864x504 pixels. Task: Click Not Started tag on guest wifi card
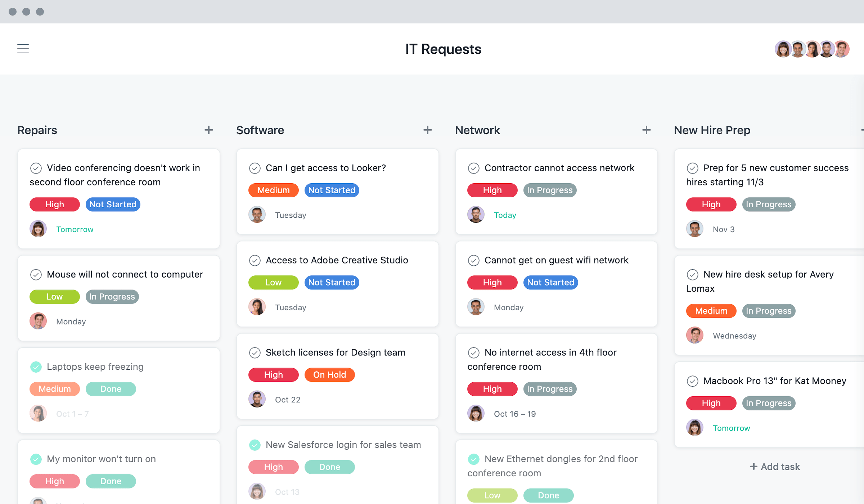[x=551, y=282]
